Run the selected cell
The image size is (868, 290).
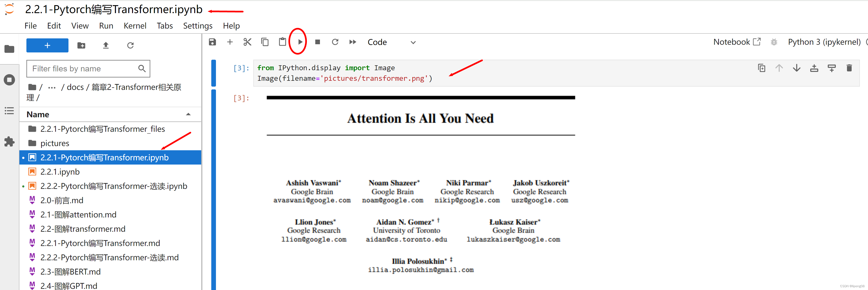(x=300, y=42)
